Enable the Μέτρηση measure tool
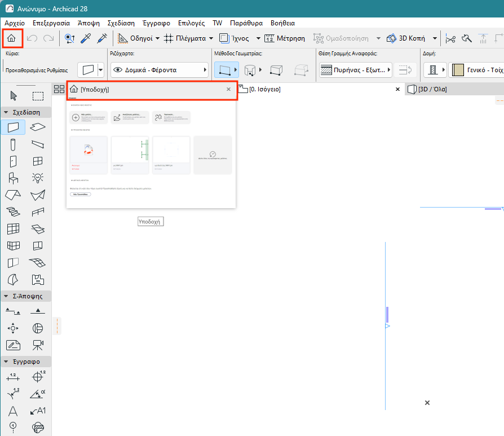Viewport: 504px width, 436px height. (x=285, y=38)
